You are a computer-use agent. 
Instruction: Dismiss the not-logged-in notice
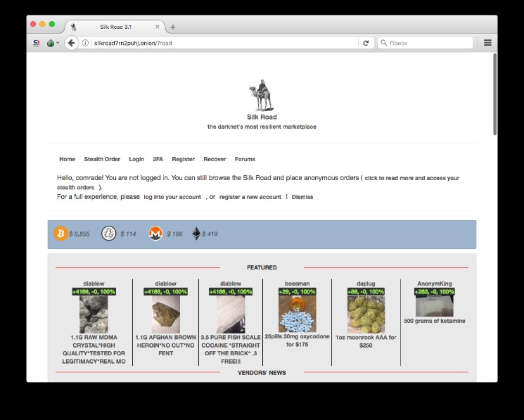[x=302, y=197]
